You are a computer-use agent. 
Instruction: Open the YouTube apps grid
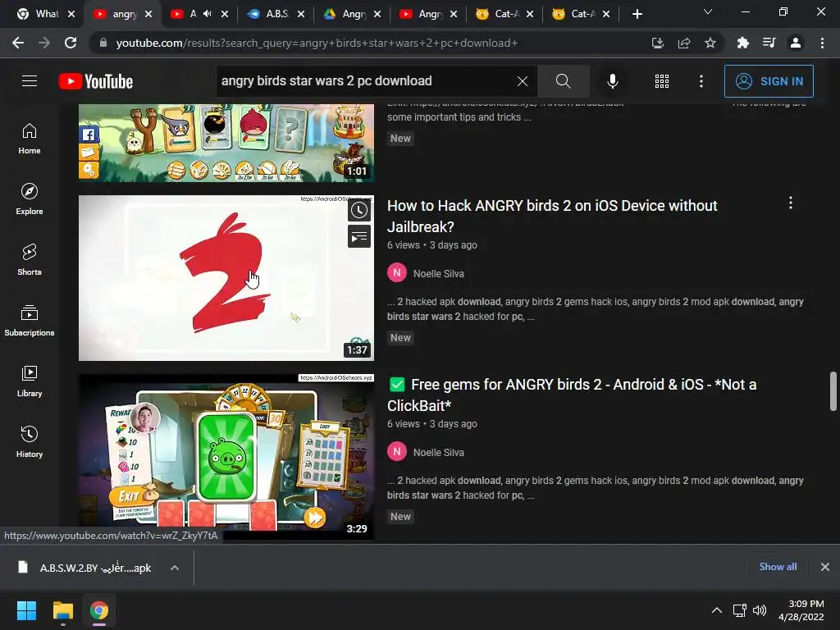[662, 81]
